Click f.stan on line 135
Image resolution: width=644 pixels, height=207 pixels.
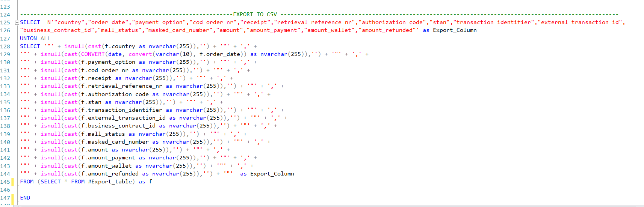(91, 102)
